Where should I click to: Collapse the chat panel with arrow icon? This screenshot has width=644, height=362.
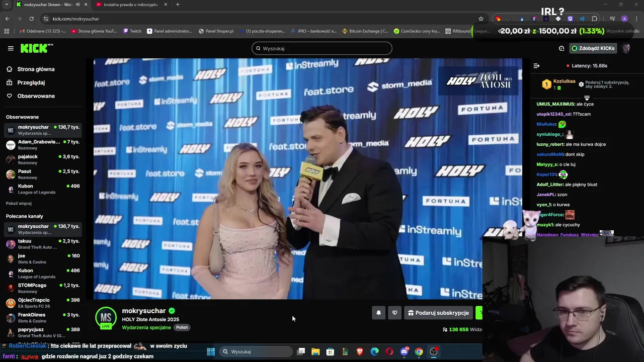click(536, 66)
